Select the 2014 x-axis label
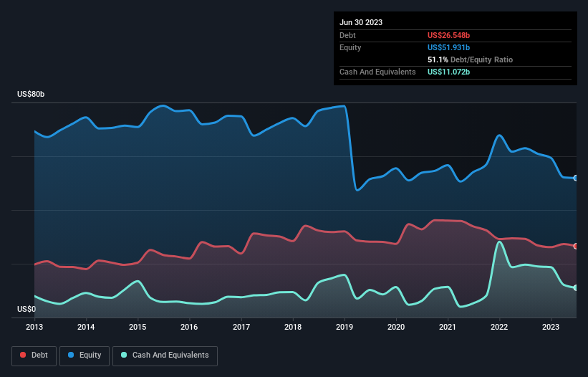The width and height of the screenshot is (588, 377). pos(86,327)
